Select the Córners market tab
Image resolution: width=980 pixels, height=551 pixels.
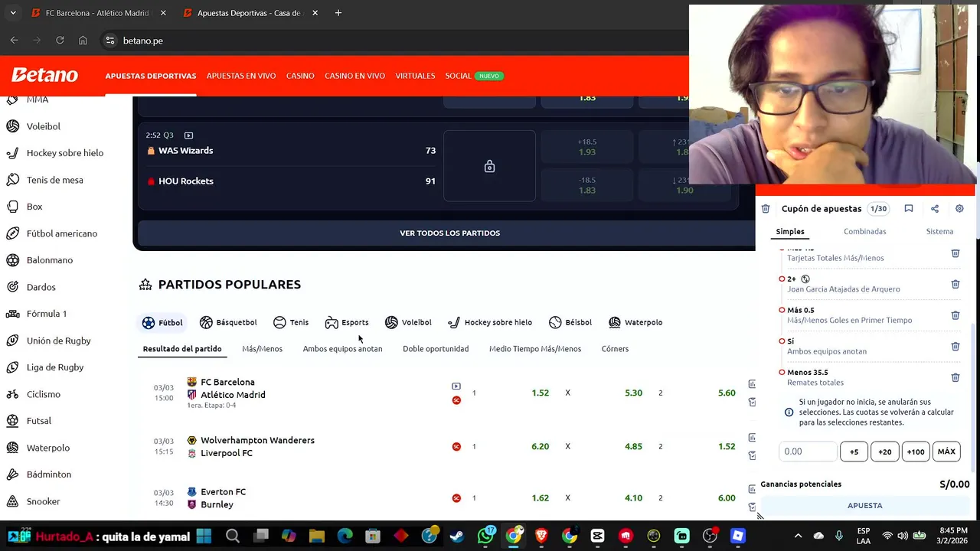click(x=615, y=349)
